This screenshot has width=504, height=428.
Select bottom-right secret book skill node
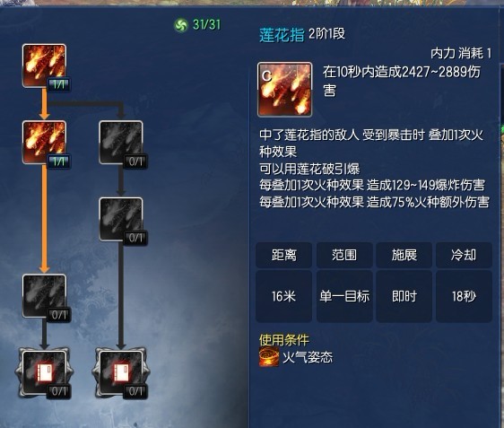point(121,372)
